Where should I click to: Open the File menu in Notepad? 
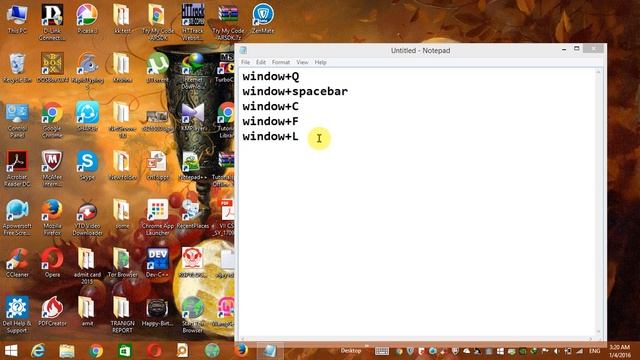tap(245, 62)
